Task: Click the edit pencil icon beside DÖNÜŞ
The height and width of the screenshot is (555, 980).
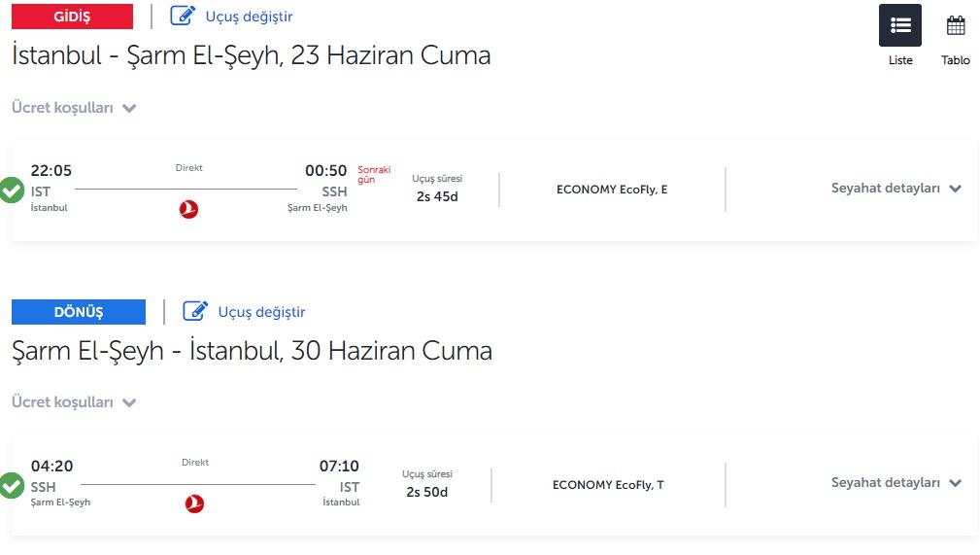Action: point(195,311)
